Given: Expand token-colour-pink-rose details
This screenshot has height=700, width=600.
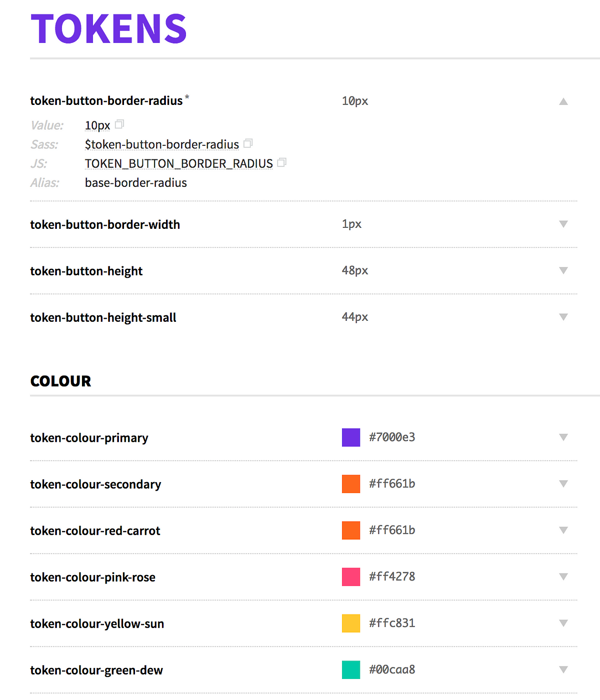Looking at the screenshot, I should 563,577.
